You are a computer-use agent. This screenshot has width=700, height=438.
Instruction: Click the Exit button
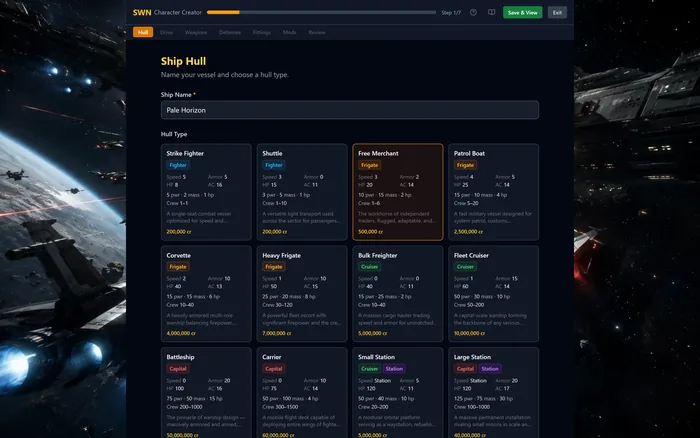557,13
